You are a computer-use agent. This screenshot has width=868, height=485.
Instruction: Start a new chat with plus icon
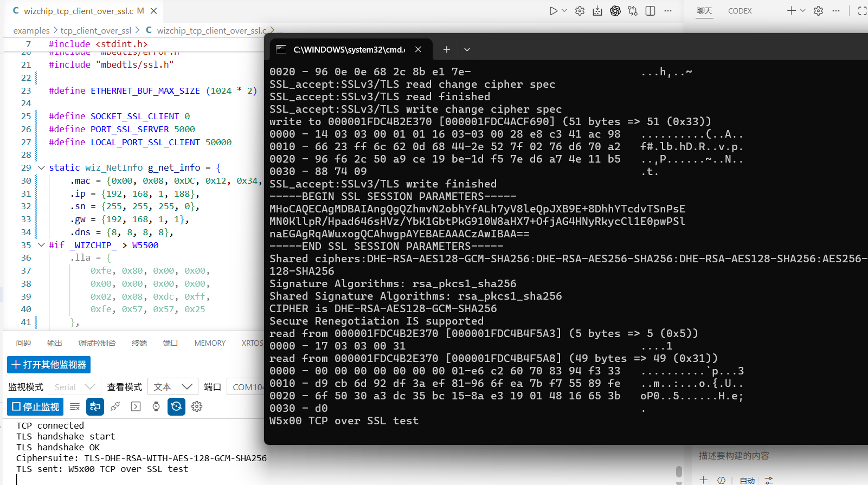(792, 11)
